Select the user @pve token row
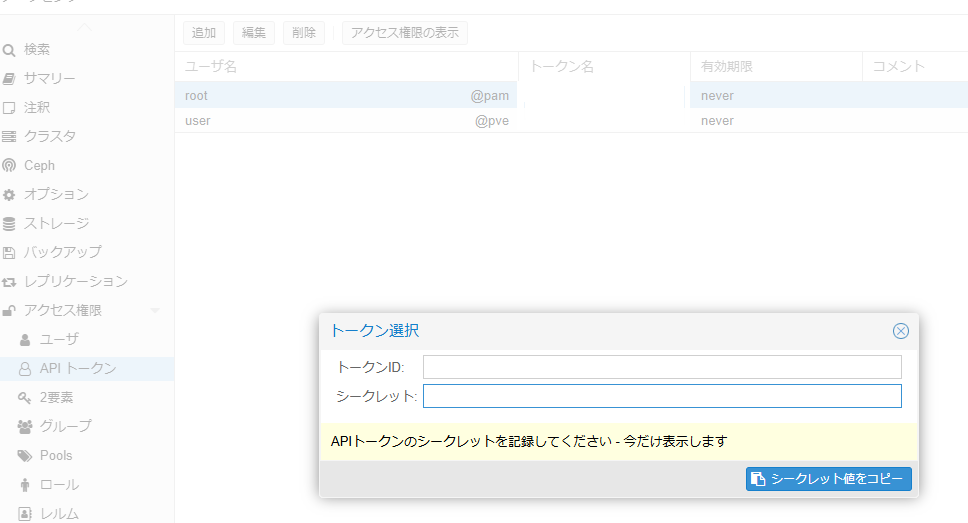968x523 pixels. (571, 120)
